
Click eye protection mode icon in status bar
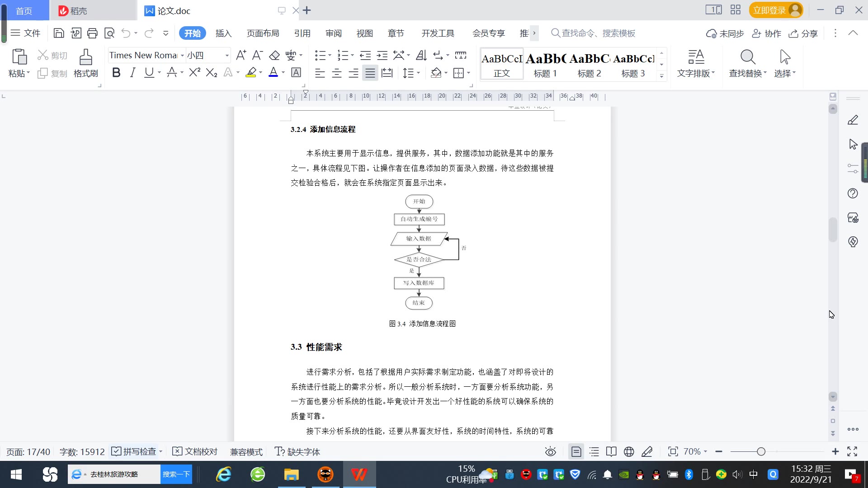click(x=550, y=452)
